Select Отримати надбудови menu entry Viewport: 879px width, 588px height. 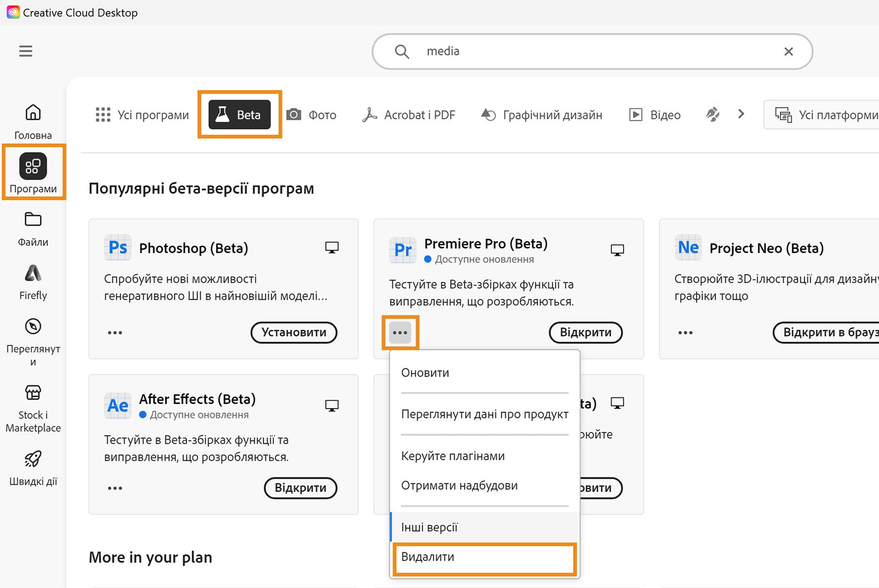click(x=485, y=485)
